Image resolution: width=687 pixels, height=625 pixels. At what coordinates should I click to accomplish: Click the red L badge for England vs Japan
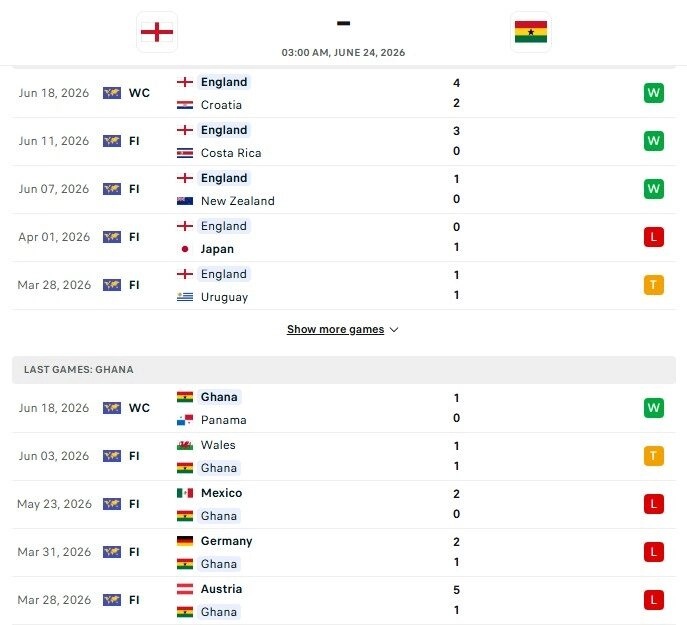pos(653,237)
